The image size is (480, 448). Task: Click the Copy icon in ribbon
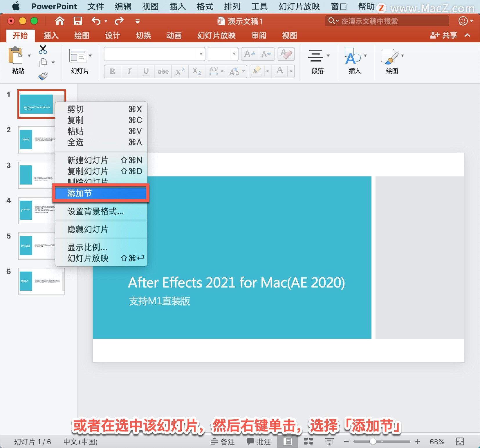pyautogui.click(x=43, y=62)
